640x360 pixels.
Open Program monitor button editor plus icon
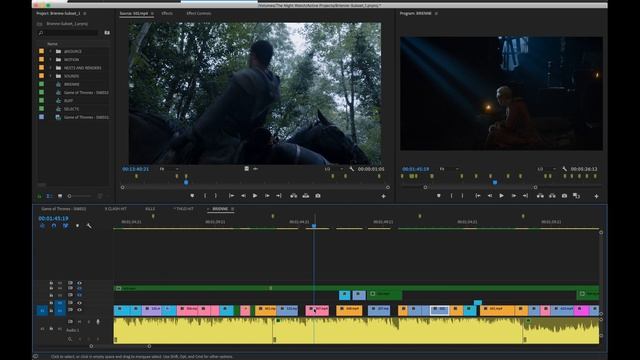(x=596, y=196)
